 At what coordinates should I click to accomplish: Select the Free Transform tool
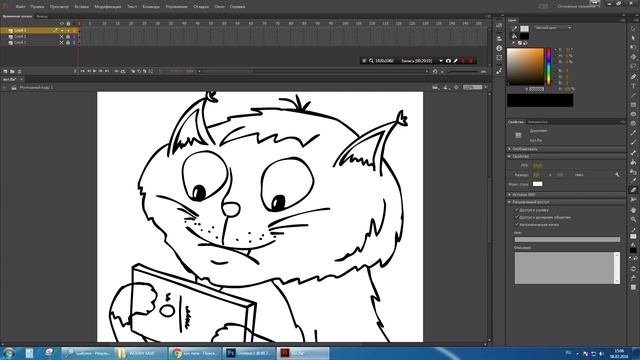(633, 47)
